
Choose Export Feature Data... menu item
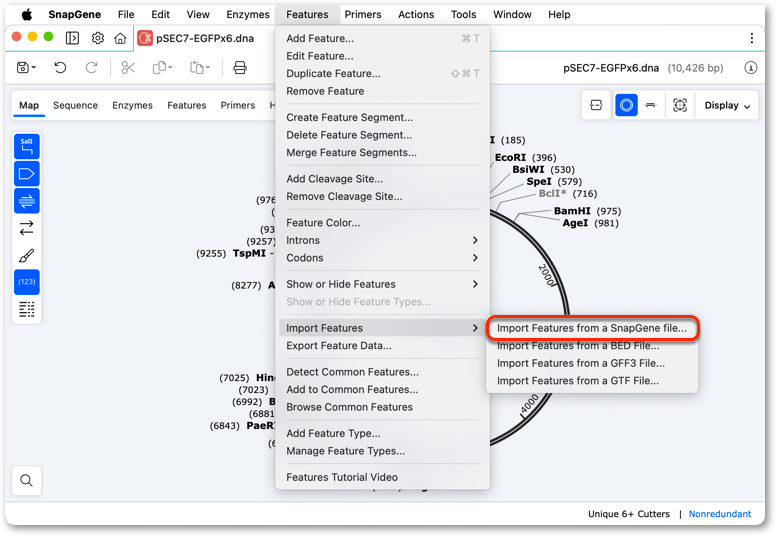[x=382, y=346]
